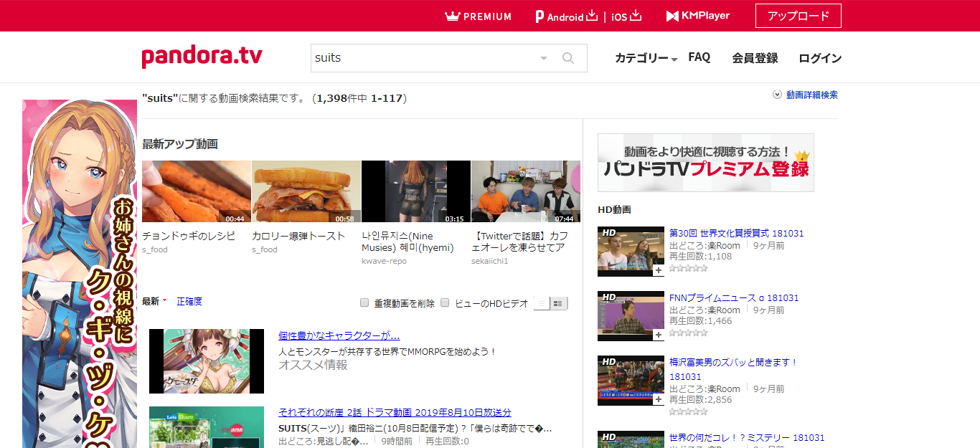Check 重複動画を削除 checkbox
The image size is (980, 448).
(x=364, y=302)
